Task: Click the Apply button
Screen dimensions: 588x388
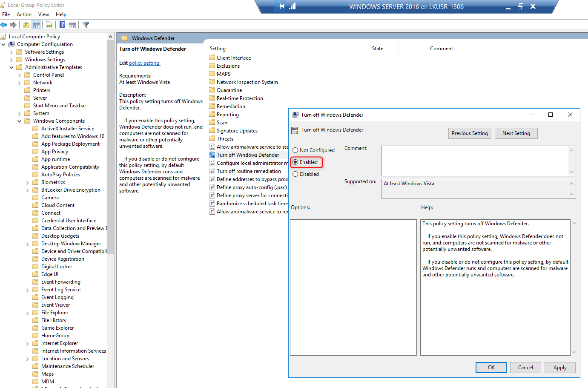Action: click(x=560, y=368)
